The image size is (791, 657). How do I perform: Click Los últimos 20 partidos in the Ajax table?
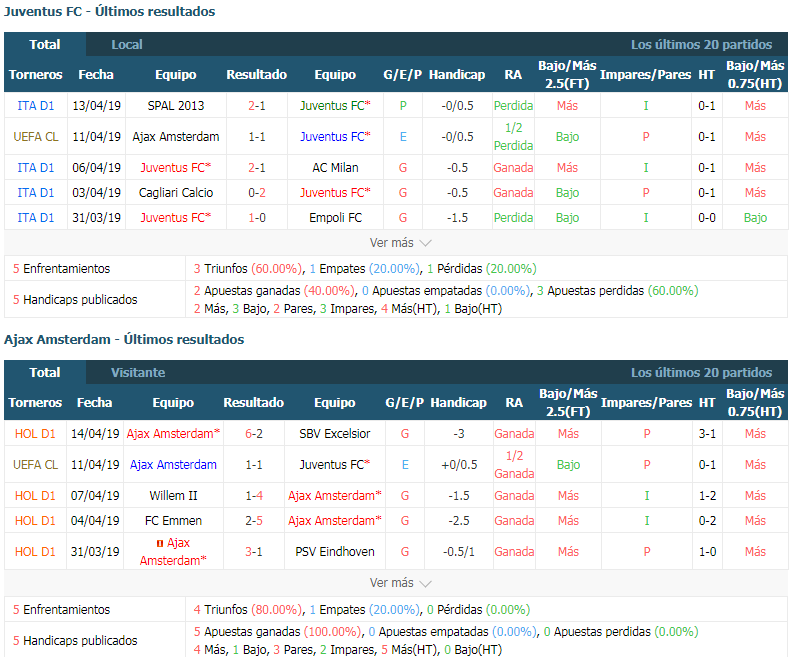click(701, 372)
